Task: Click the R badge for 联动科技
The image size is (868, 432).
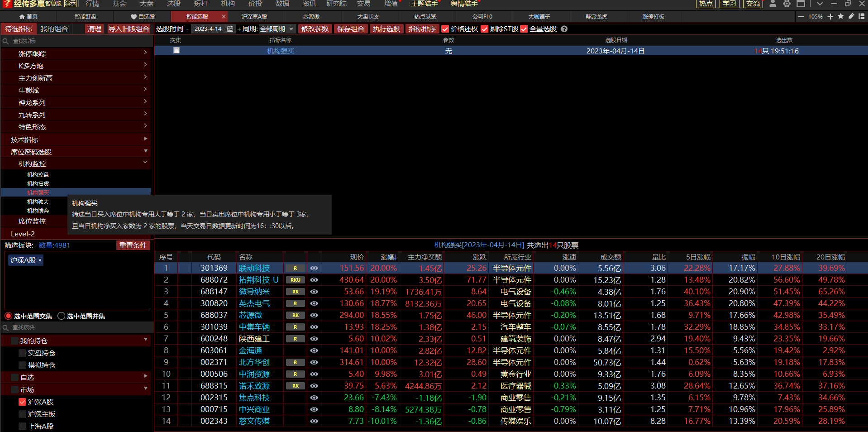Action: pyautogui.click(x=295, y=269)
